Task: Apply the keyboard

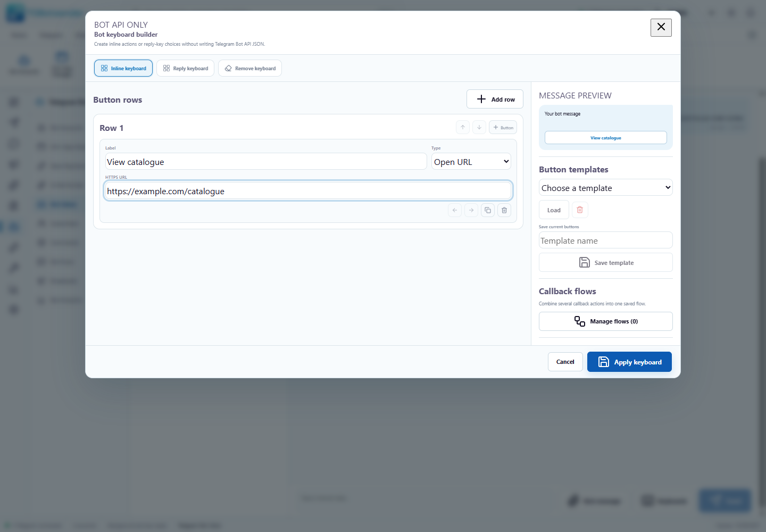Action: pyautogui.click(x=629, y=362)
